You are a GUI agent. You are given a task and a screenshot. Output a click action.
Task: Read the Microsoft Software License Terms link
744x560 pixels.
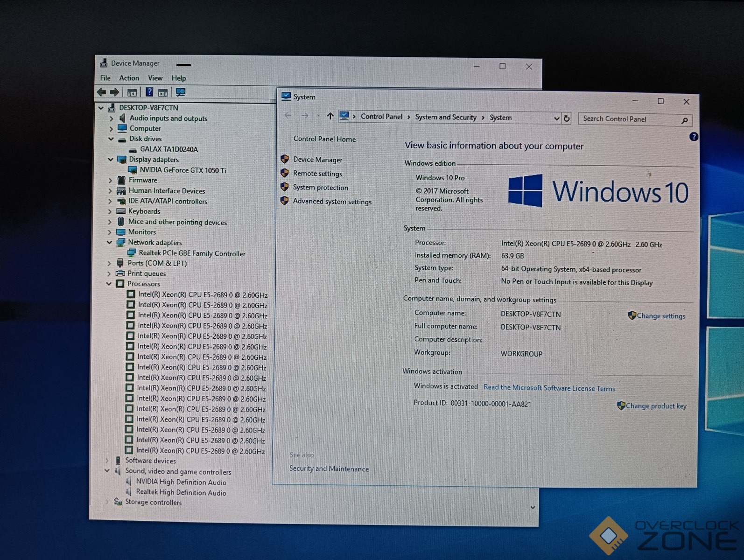click(549, 388)
